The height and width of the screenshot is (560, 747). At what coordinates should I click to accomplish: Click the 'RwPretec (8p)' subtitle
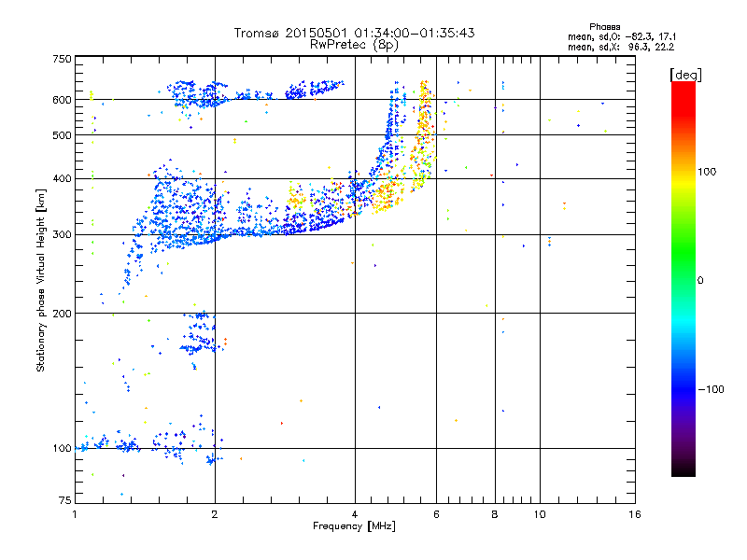[354, 45]
